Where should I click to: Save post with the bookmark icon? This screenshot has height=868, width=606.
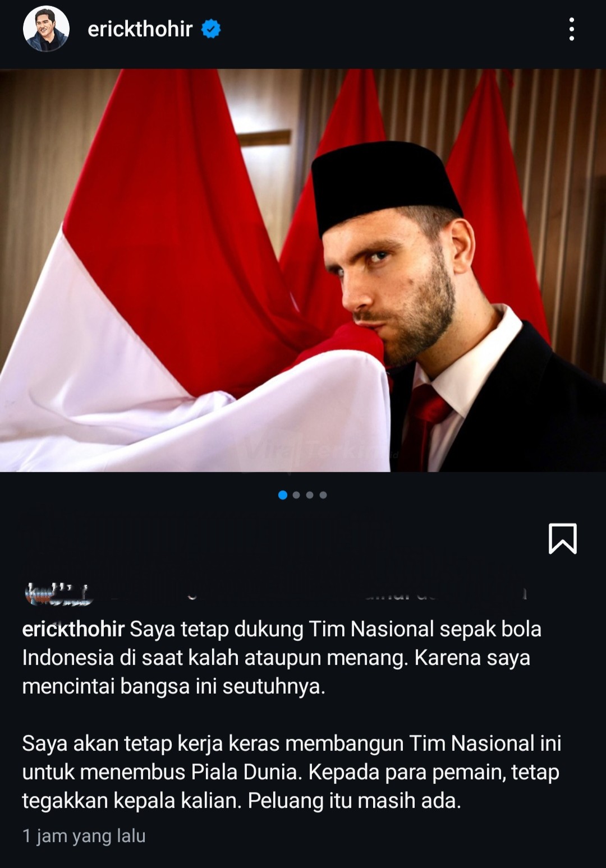pyautogui.click(x=562, y=539)
